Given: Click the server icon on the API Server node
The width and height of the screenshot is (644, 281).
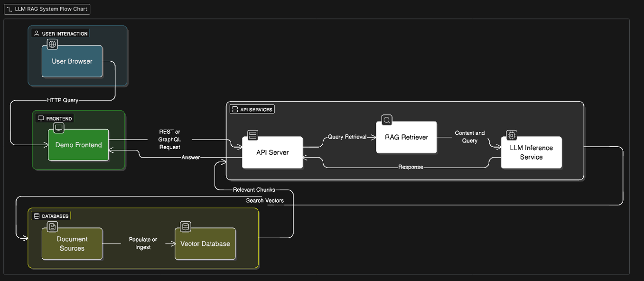Looking at the screenshot, I should (253, 134).
